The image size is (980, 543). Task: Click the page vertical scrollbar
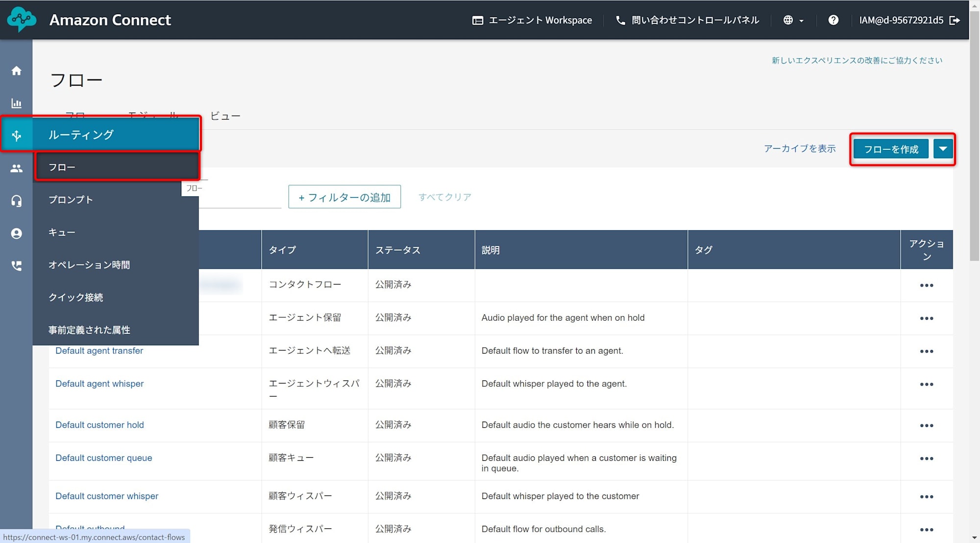975,136
